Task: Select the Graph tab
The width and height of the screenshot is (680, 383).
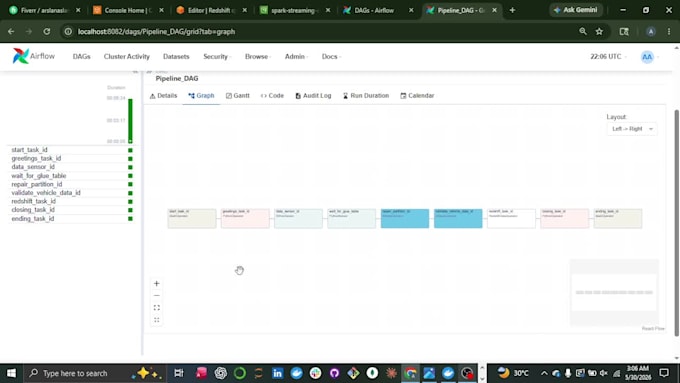Action: [x=201, y=95]
